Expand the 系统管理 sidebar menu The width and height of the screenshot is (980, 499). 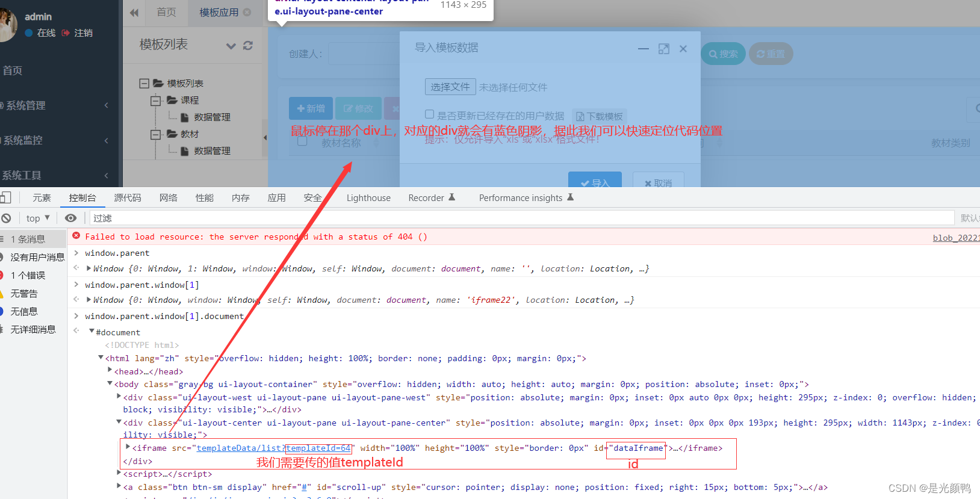58,105
